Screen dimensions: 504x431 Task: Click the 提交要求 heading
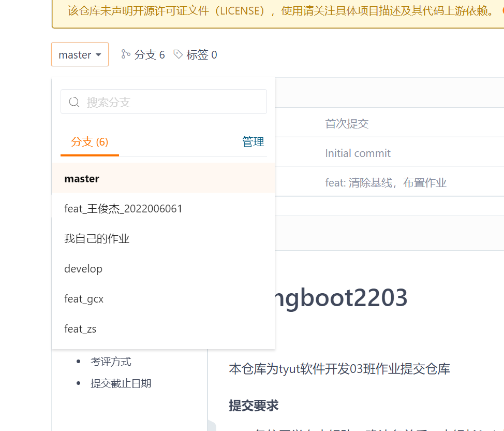pos(254,405)
